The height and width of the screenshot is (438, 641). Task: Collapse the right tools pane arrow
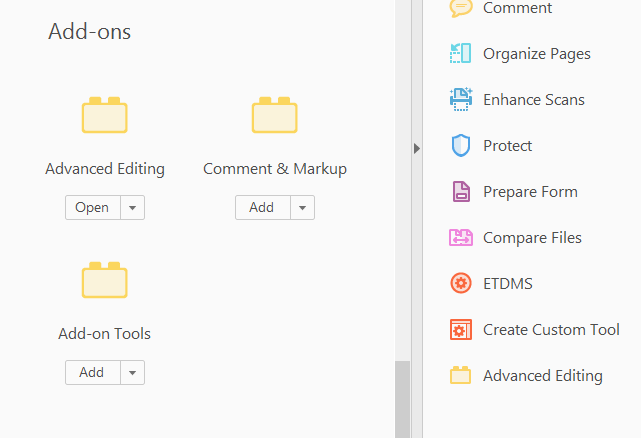tap(417, 148)
